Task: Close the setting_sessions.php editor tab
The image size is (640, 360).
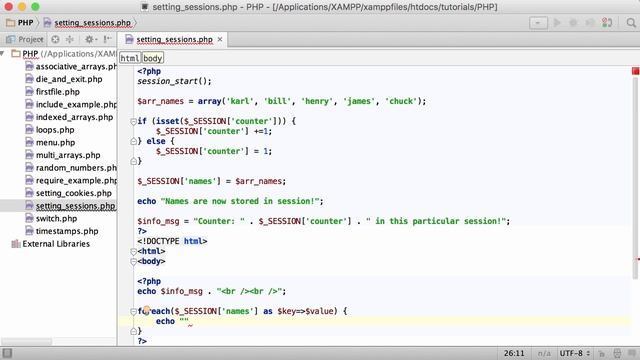Action: [x=220, y=39]
